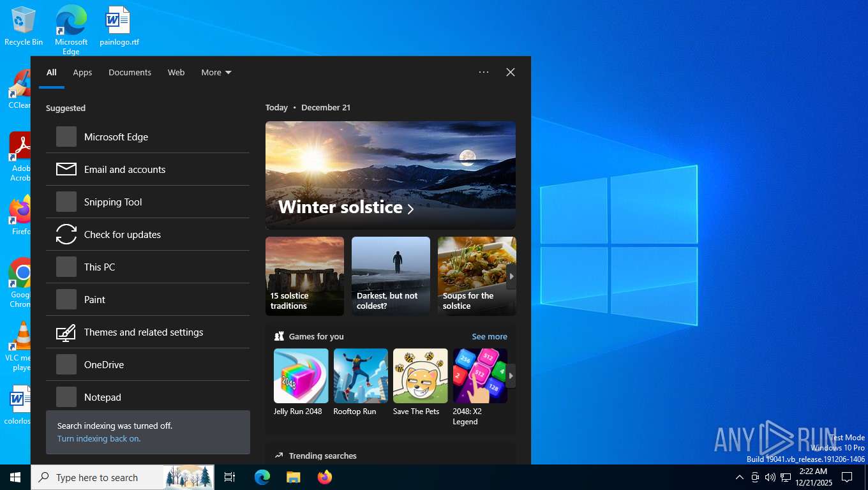The image size is (868, 490).
Task: Switch to the Web search tab
Action: point(176,72)
